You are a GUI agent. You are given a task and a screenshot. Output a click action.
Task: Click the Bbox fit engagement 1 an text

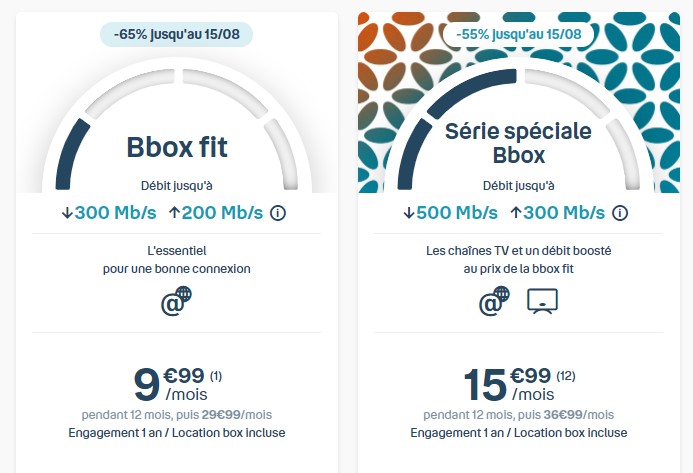coord(177,433)
